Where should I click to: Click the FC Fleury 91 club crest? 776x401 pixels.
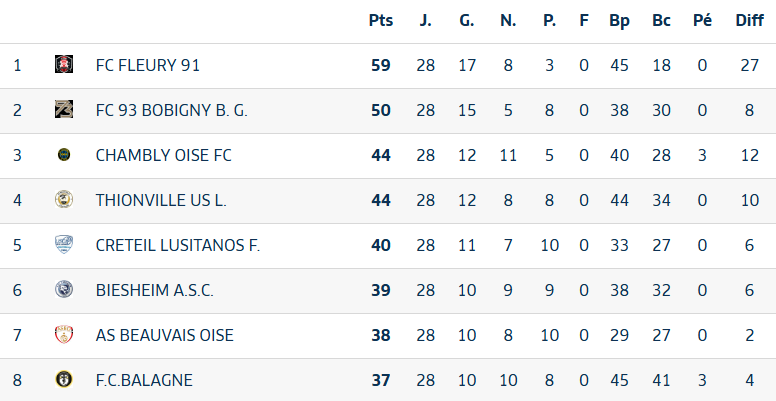(x=64, y=65)
